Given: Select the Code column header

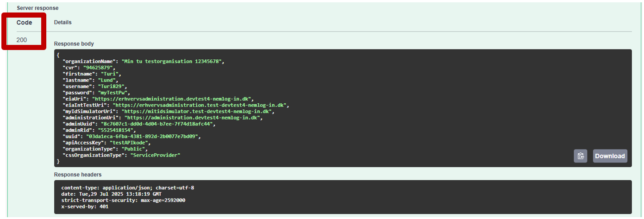Looking at the screenshot, I should (24, 22).
